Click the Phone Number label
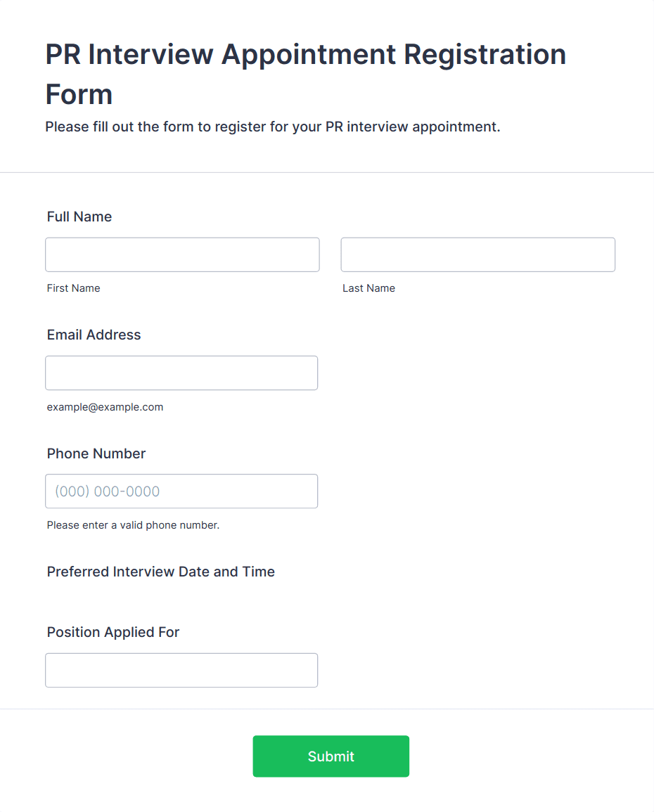 (x=96, y=453)
